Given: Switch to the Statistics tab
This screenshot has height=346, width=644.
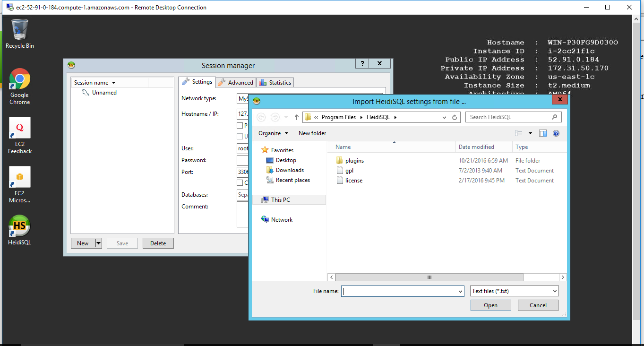Looking at the screenshot, I should [x=275, y=82].
